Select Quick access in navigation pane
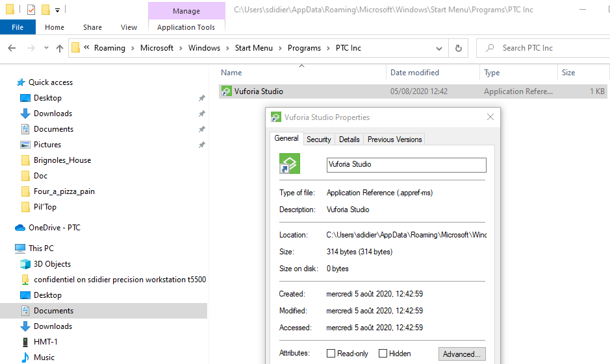 [51, 82]
